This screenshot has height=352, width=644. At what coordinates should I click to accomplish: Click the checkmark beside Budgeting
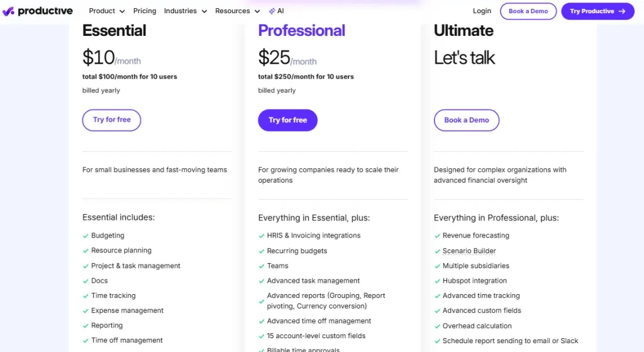tap(86, 236)
